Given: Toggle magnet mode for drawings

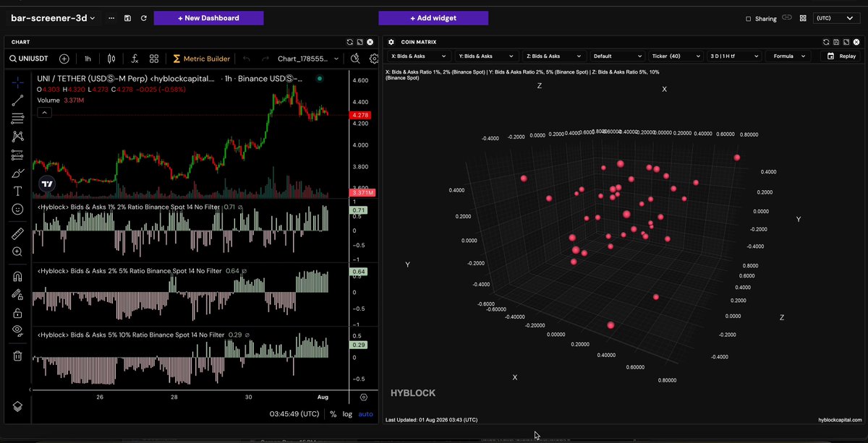Looking at the screenshot, I should 18,276.
